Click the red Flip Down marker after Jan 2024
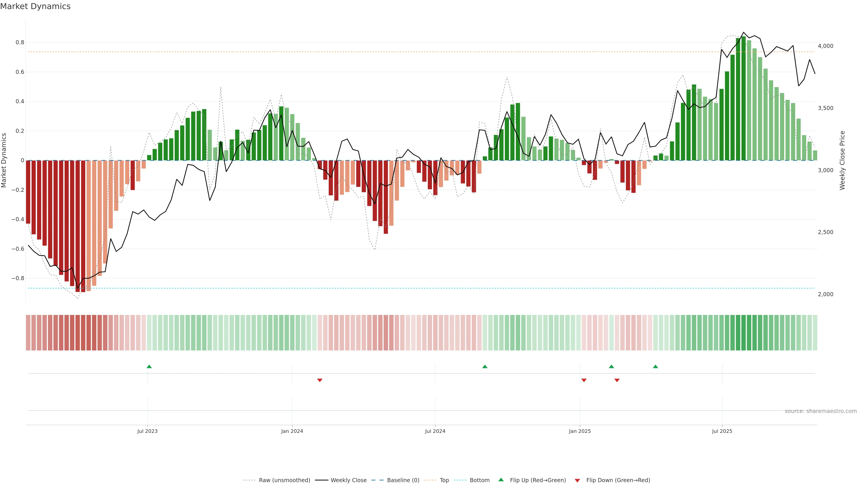868x488 pixels. tap(320, 380)
